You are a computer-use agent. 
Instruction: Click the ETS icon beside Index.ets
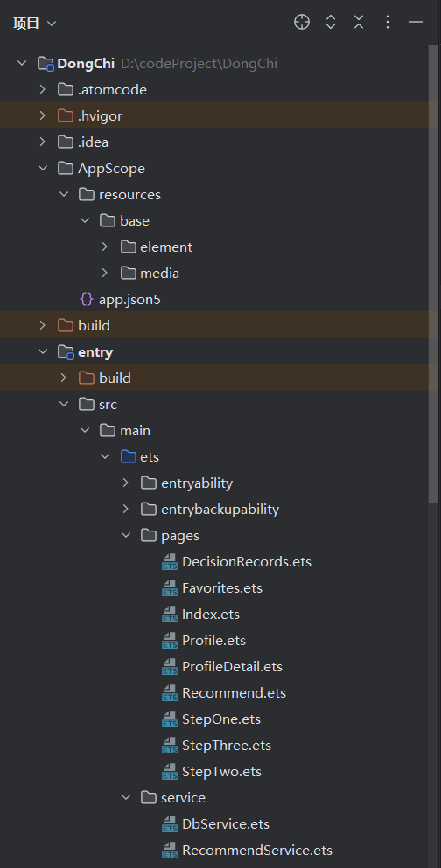[x=170, y=614]
